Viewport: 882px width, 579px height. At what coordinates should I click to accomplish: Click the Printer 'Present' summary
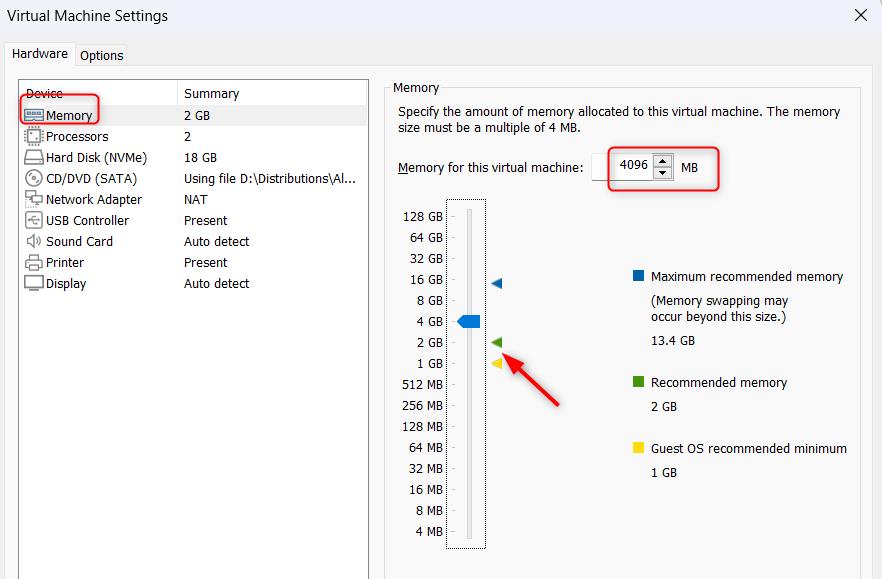(x=205, y=263)
